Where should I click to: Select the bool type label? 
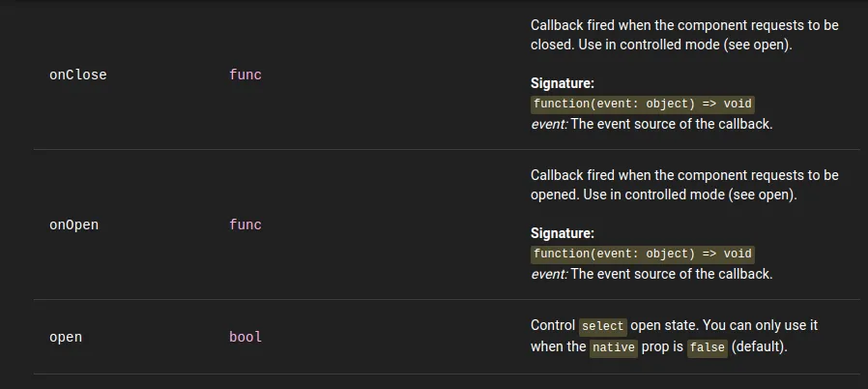click(x=246, y=337)
